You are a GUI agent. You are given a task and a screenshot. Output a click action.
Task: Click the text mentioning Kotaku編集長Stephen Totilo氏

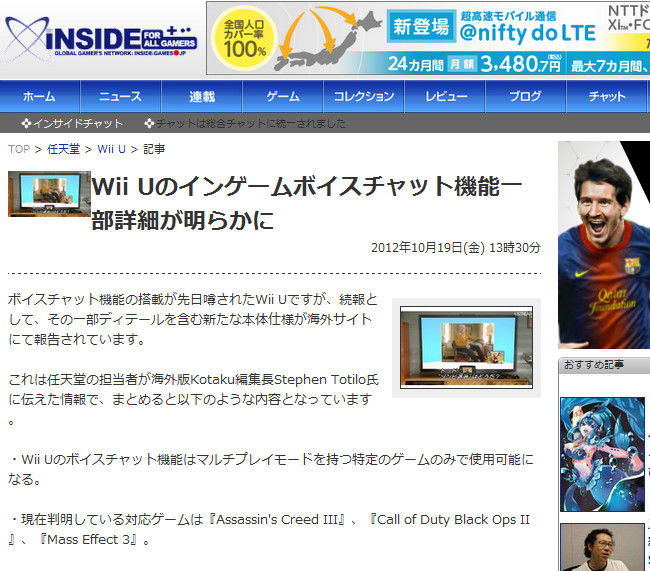click(193, 400)
